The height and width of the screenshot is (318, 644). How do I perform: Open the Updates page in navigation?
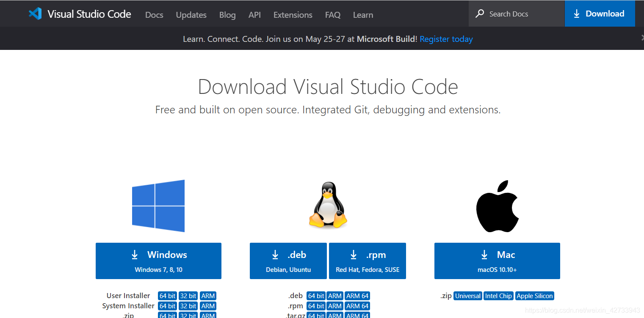[x=191, y=15]
